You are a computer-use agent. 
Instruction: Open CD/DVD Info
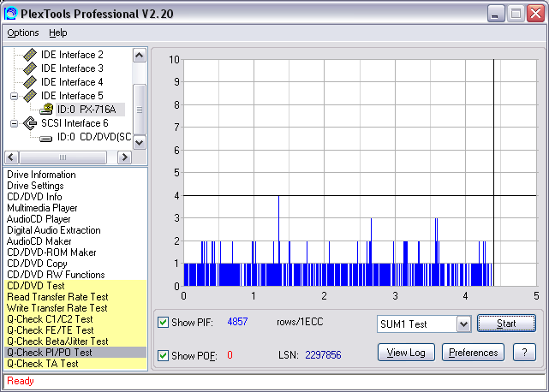point(34,197)
